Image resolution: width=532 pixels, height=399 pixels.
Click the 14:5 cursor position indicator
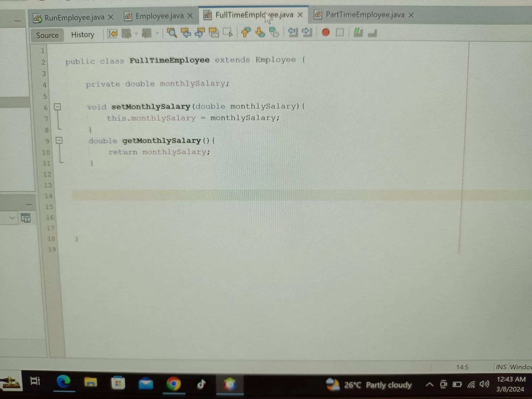462,367
